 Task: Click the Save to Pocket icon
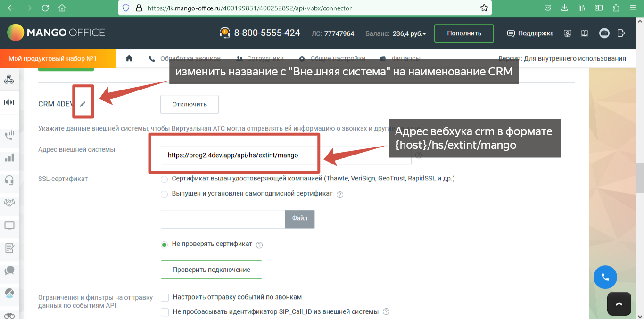(x=548, y=8)
